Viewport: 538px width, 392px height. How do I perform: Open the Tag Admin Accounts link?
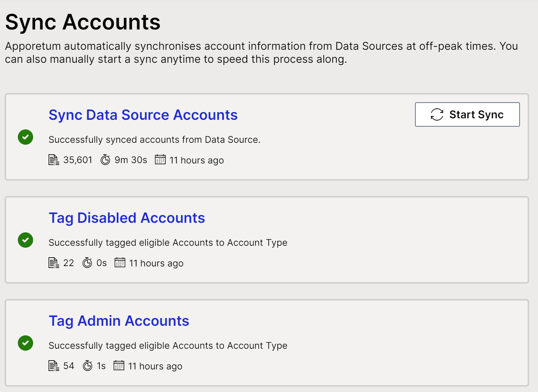[119, 321]
